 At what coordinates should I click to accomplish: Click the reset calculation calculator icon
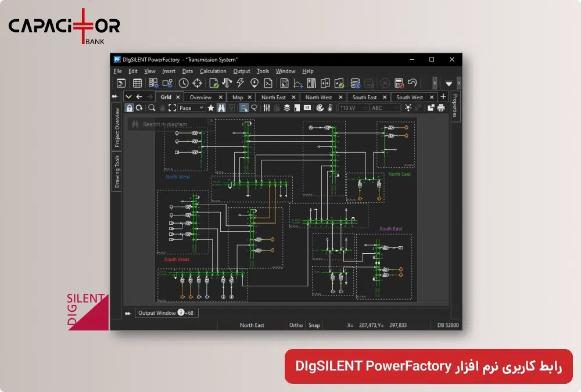[399, 83]
